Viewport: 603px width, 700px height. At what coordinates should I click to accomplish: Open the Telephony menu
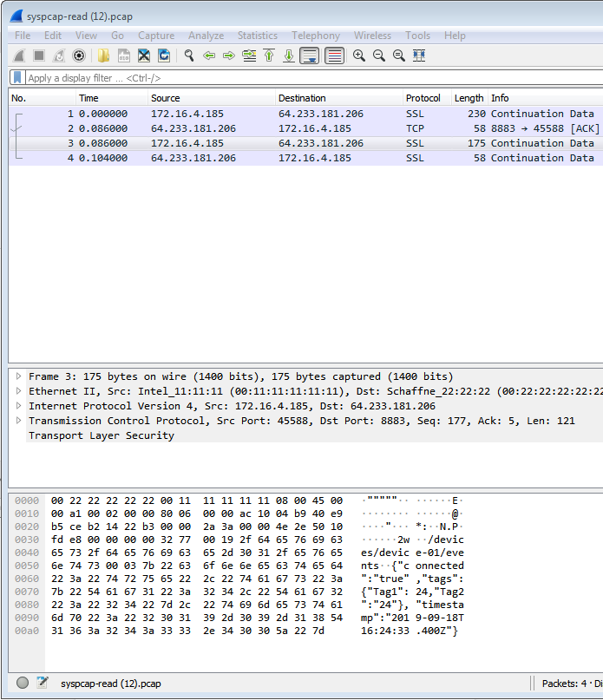316,36
